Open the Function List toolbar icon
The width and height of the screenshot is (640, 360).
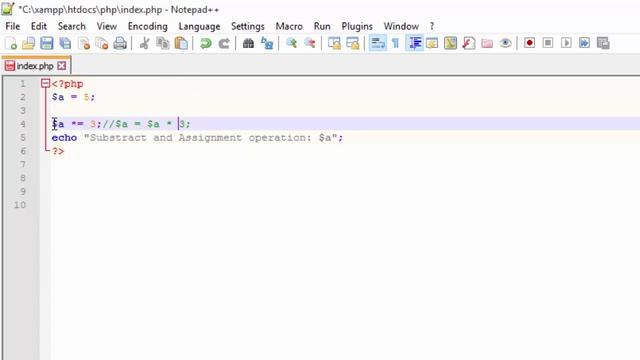[x=469, y=43]
